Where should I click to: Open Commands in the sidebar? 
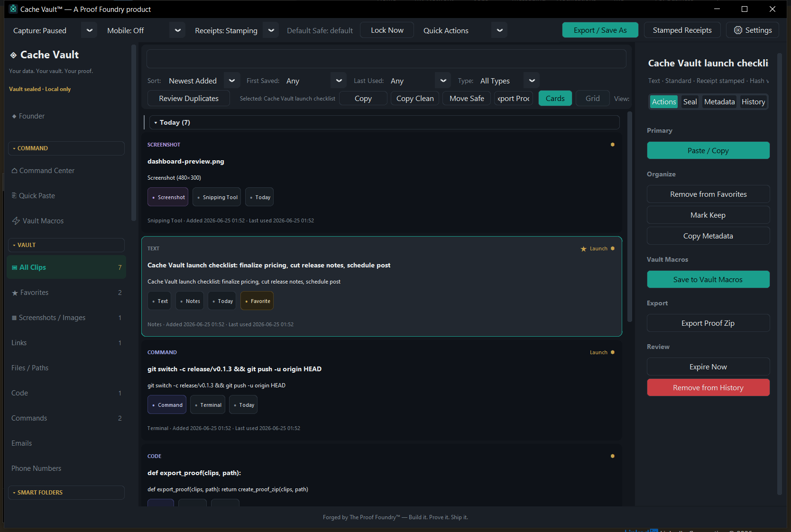pos(66,418)
